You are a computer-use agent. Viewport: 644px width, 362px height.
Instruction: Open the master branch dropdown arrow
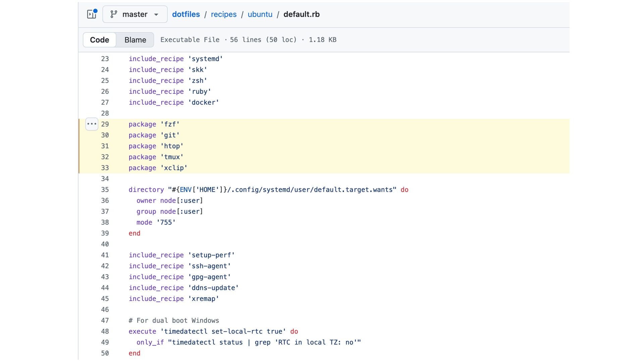(x=156, y=14)
